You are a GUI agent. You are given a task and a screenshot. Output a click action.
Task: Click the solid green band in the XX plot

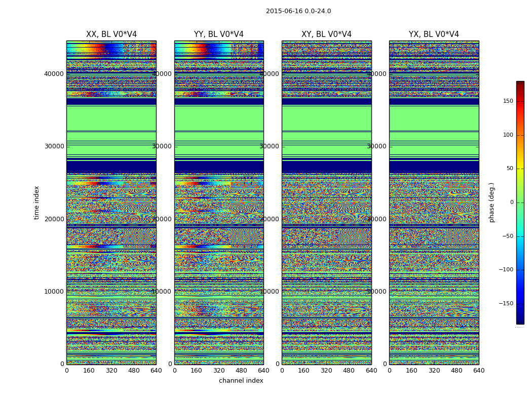(111, 118)
